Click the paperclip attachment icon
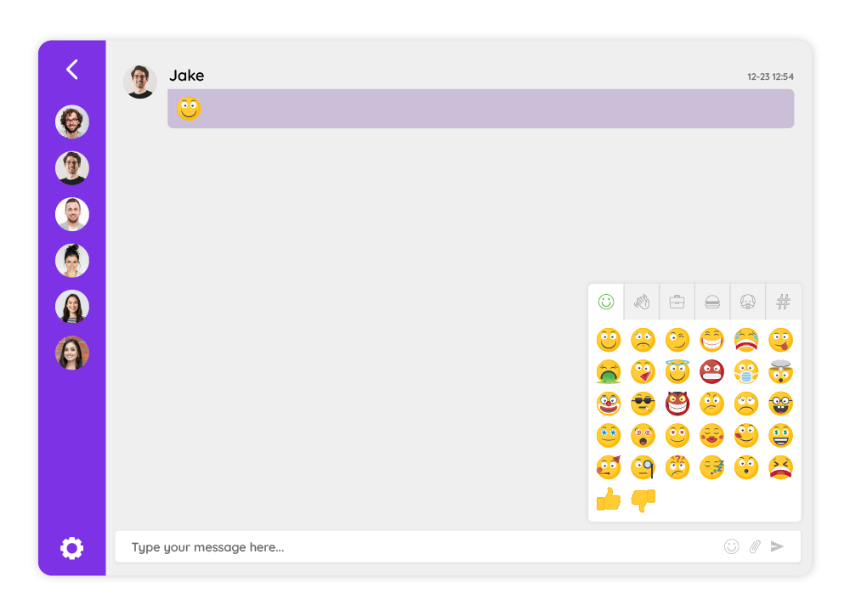 [x=755, y=546]
